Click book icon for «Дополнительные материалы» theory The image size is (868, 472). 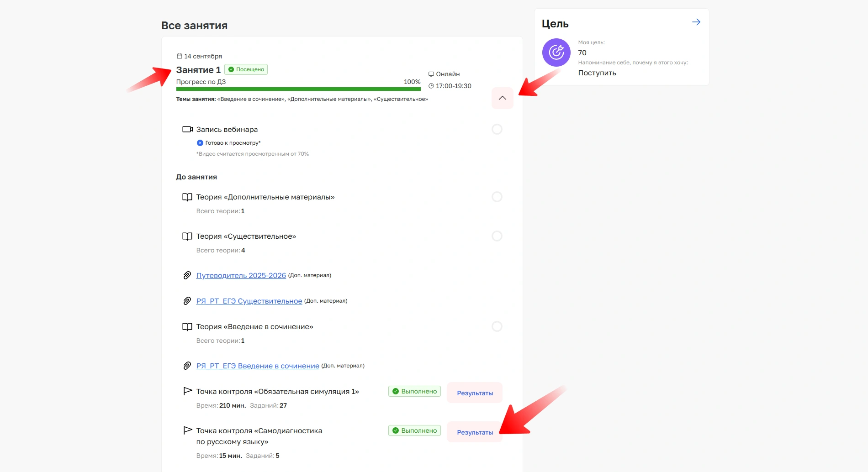click(x=187, y=197)
